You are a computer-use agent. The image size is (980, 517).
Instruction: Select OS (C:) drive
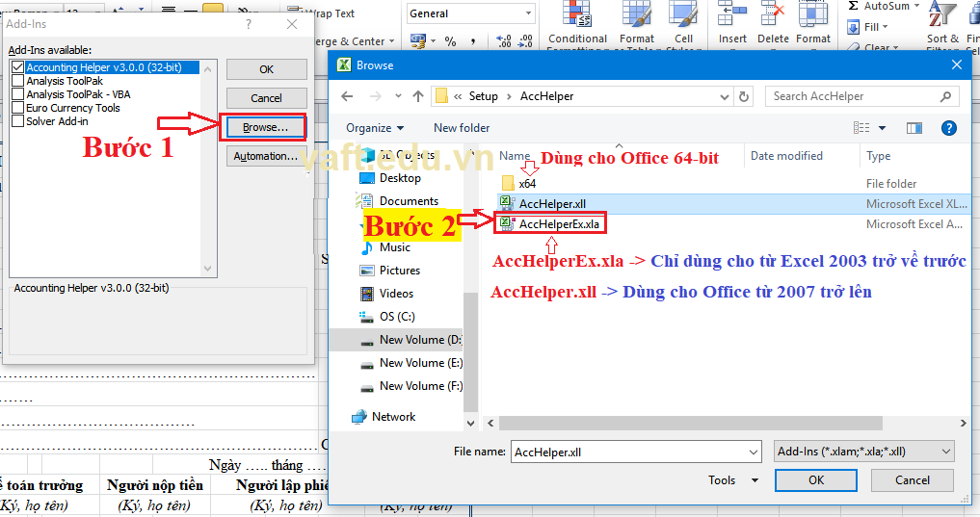tap(397, 317)
